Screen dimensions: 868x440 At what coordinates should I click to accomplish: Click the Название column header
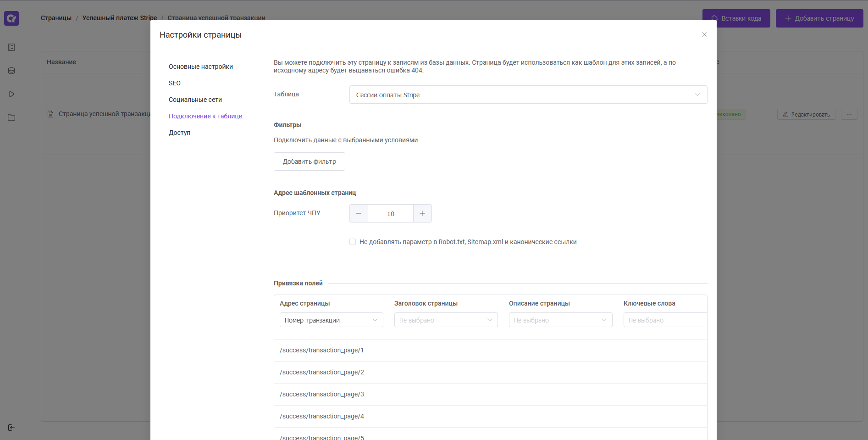(61, 62)
